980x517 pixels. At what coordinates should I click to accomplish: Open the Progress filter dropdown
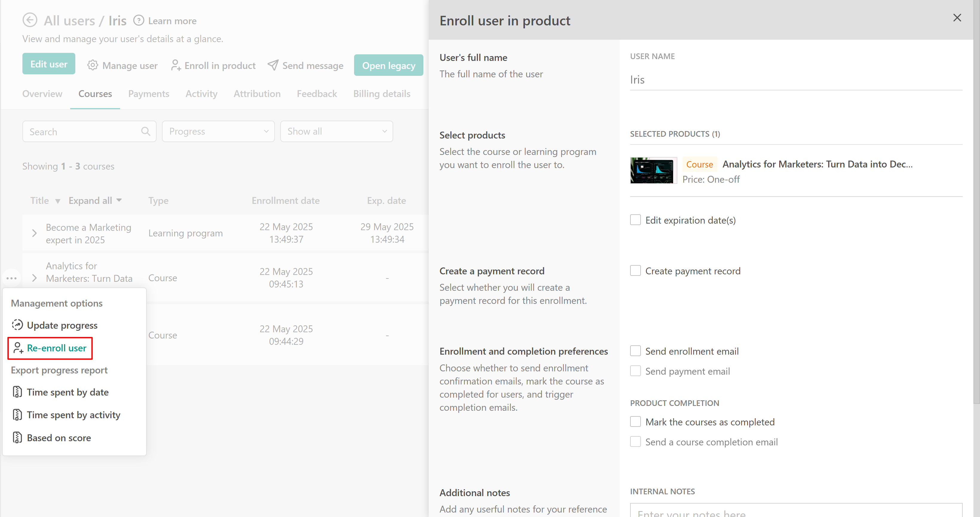[218, 132]
